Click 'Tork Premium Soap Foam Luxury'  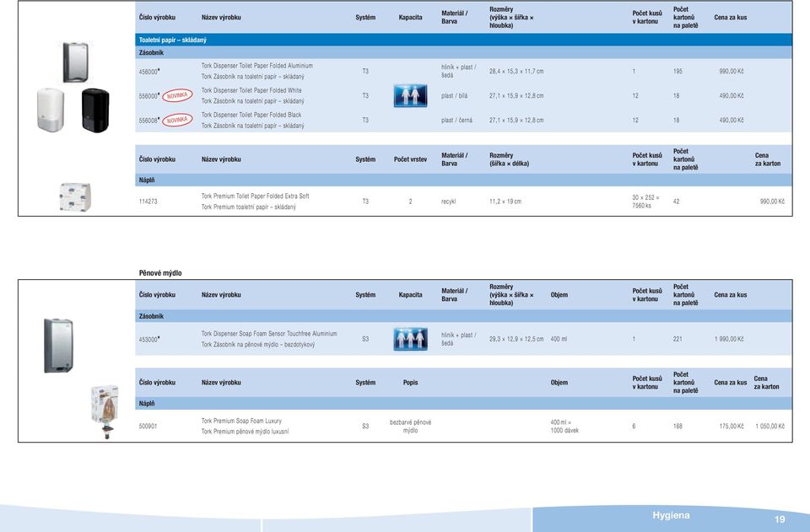(241, 421)
